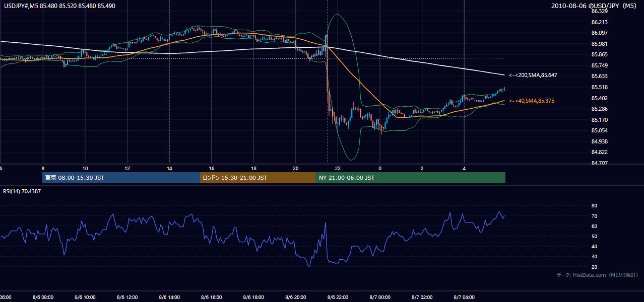Click price level 85.981 on price axis

point(599,44)
